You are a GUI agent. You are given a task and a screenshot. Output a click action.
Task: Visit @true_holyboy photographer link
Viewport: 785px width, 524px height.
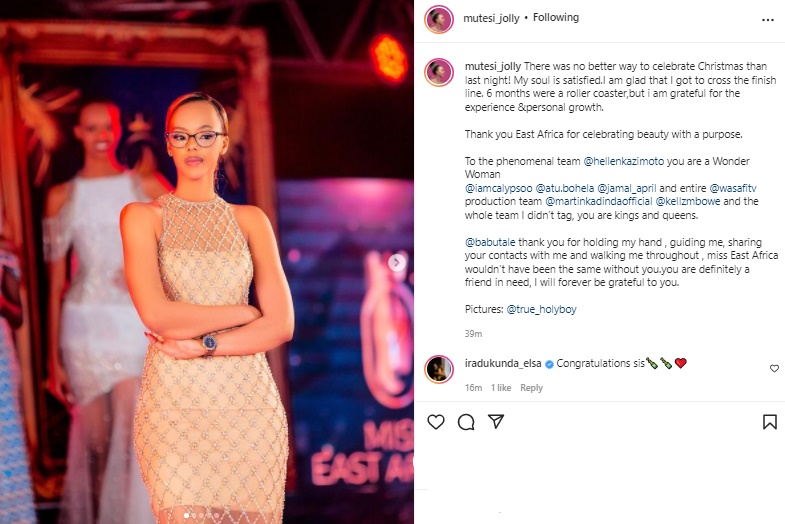pos(541,309)
